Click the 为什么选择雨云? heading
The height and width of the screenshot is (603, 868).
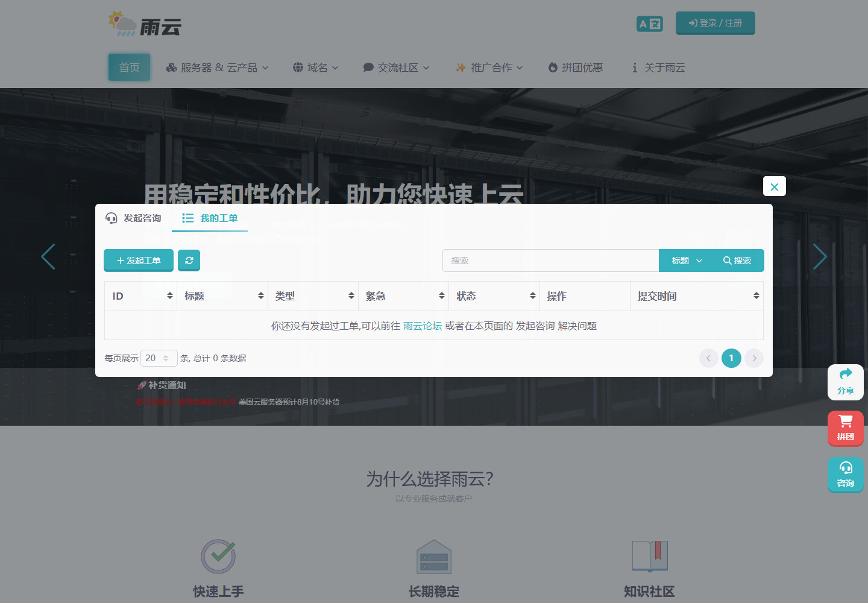(430, 479)
